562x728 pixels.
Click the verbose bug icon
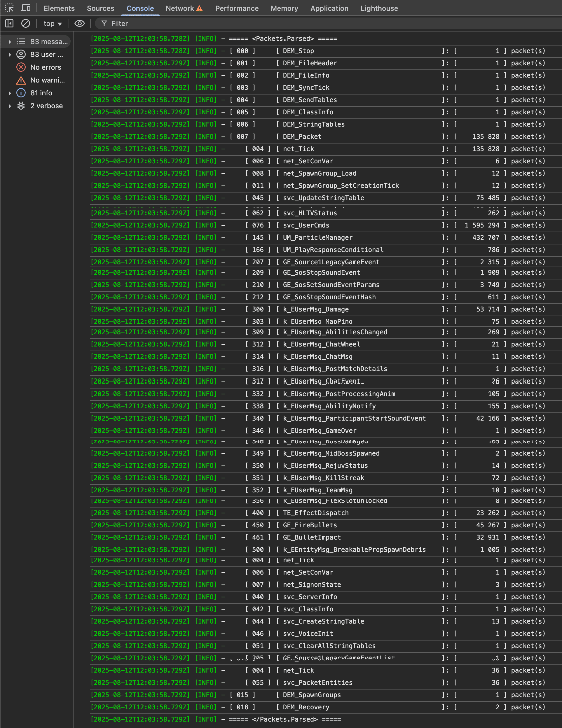coord(21,106)
